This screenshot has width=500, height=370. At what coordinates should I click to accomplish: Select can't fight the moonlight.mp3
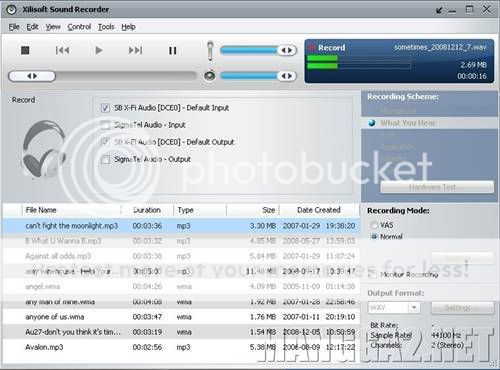181,226
